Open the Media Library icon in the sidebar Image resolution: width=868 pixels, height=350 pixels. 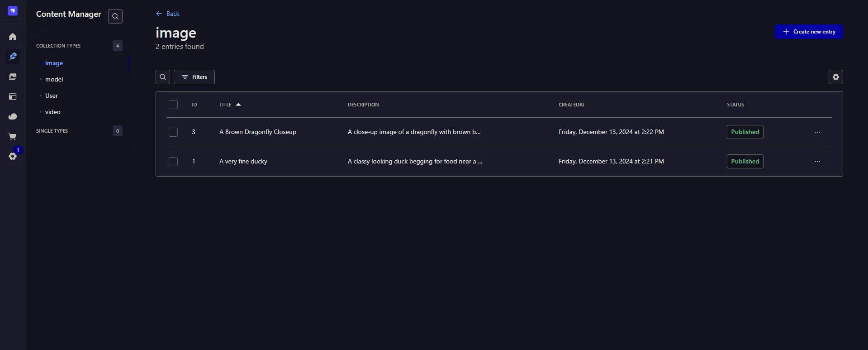[13, 77]
